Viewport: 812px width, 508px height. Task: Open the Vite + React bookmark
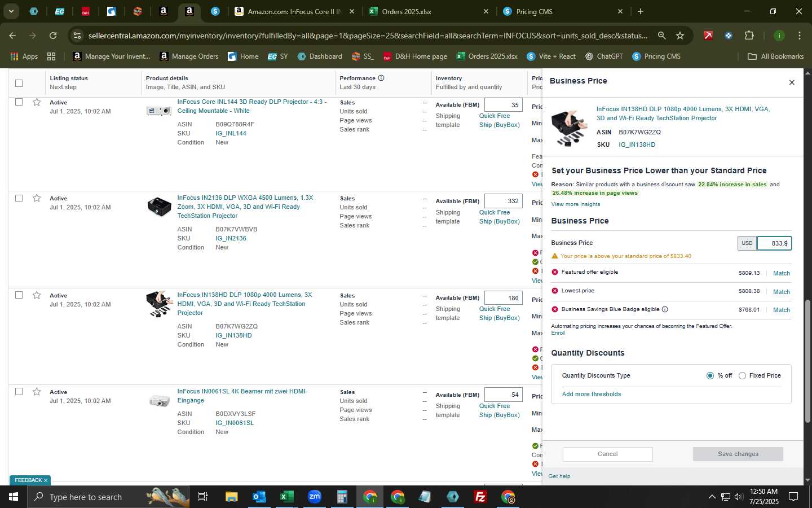[551, 56]
